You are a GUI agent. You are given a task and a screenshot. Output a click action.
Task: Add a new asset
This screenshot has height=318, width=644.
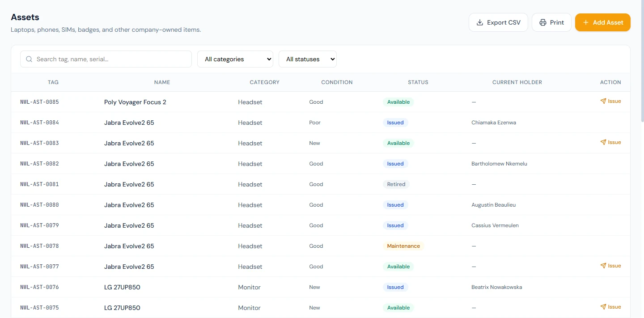[x=603, y=22]
